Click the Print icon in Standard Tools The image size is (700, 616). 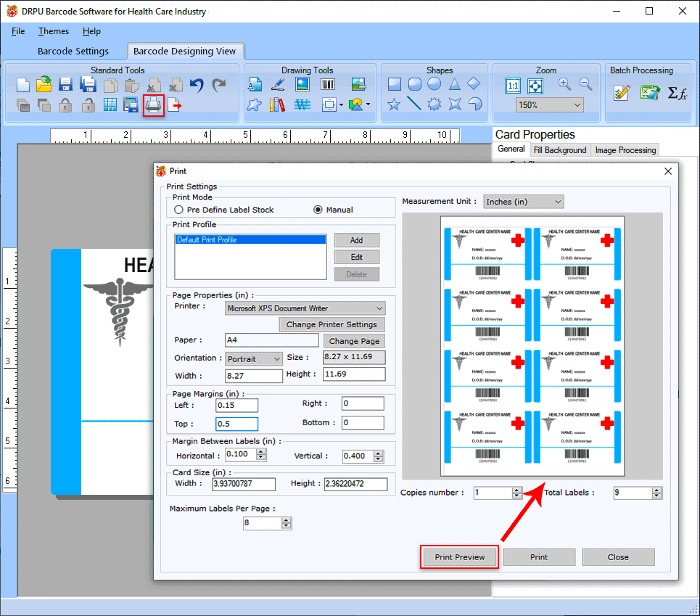(x=153, y=105)
